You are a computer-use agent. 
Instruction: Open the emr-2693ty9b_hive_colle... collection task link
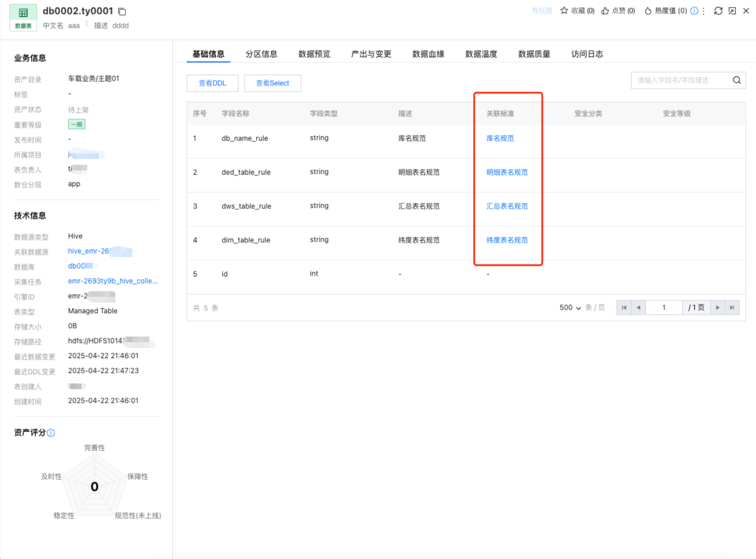tap(113, 281)
